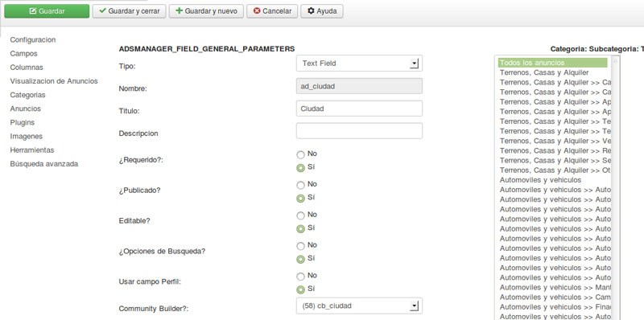Open the Herramientas sidebar link
644x320 pixels.
(x=32, y=150)
